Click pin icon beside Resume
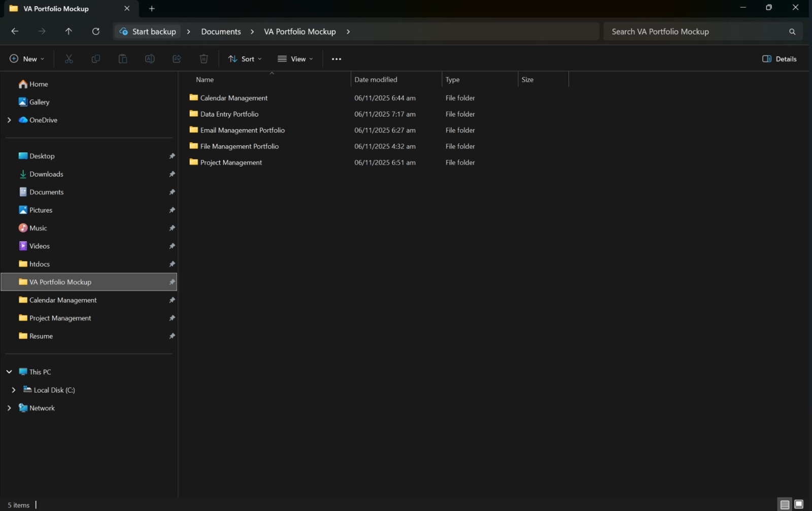This screenshot has height=511, width=812. [x=172, y=336]
